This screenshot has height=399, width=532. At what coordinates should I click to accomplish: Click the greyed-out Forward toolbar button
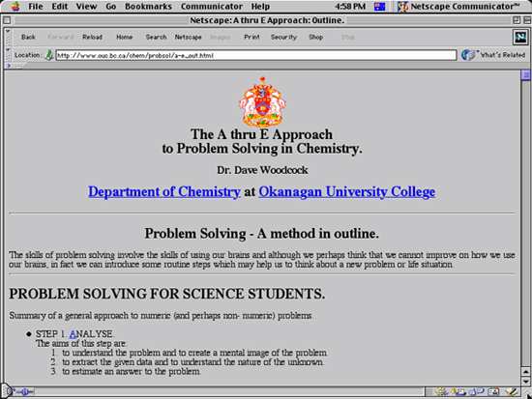(x=60, y=37)
